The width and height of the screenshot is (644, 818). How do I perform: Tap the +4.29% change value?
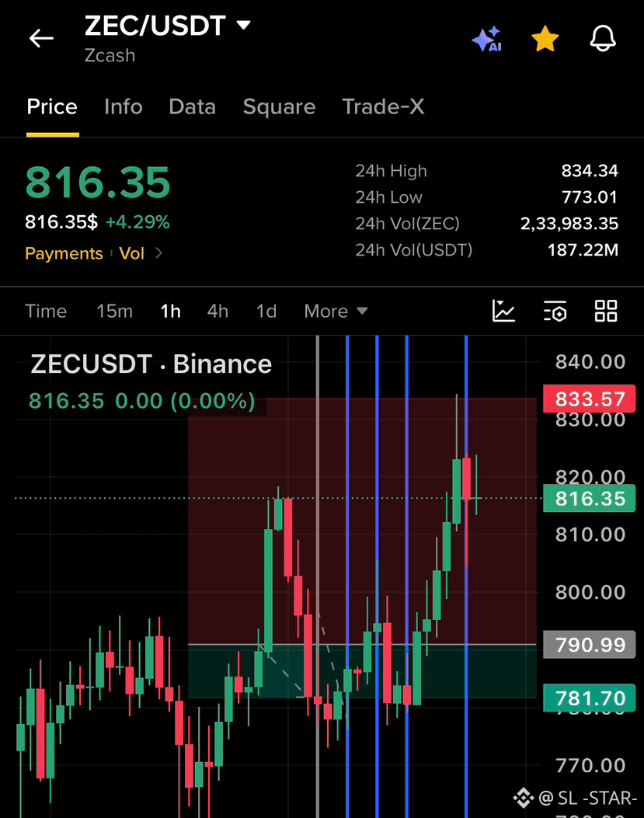click(x=138, y=222)
